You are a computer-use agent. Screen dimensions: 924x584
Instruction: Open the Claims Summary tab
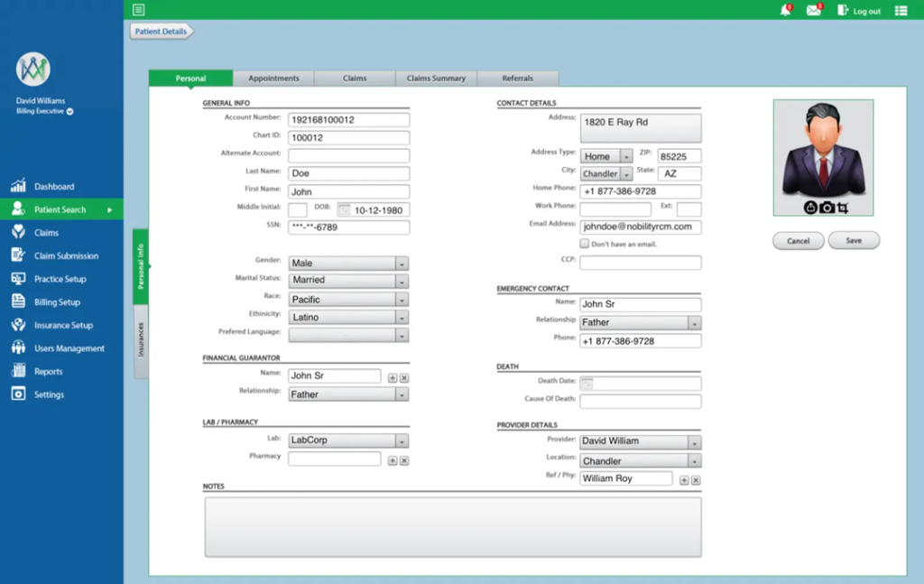[x=436, y=79]
